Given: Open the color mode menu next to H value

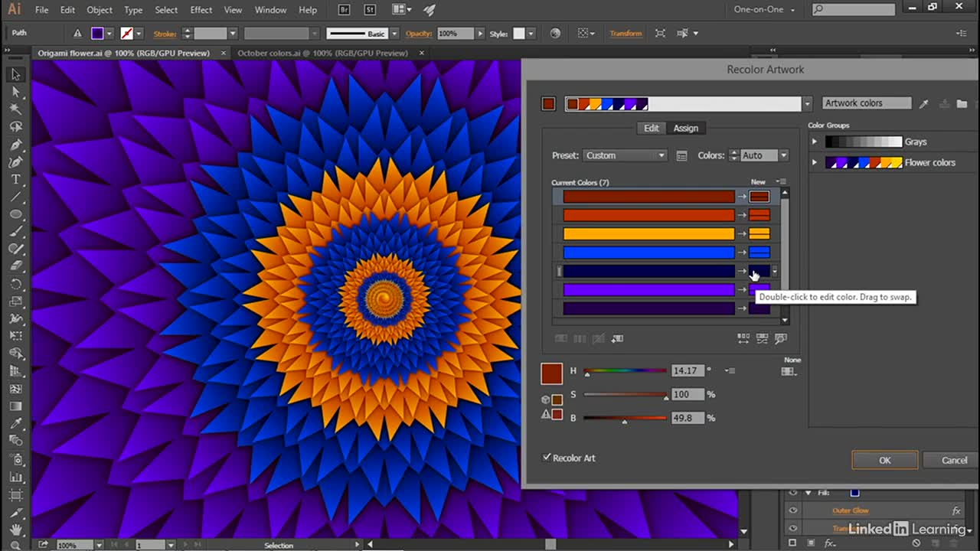Looking at the screenshot, I should point(730,371).
